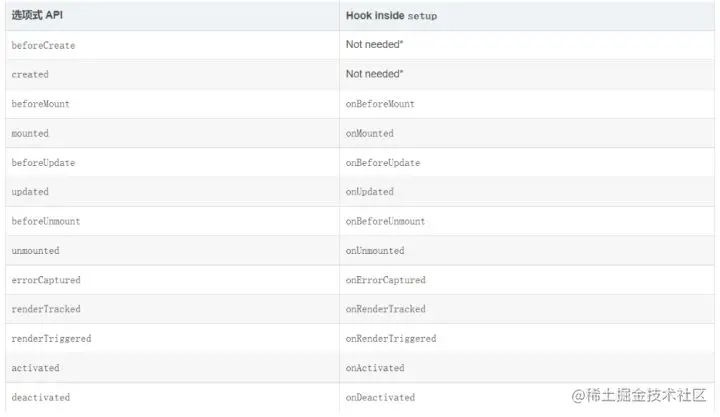
Task: Click the beforeUpdate option cell
Action: coord(172,163)
